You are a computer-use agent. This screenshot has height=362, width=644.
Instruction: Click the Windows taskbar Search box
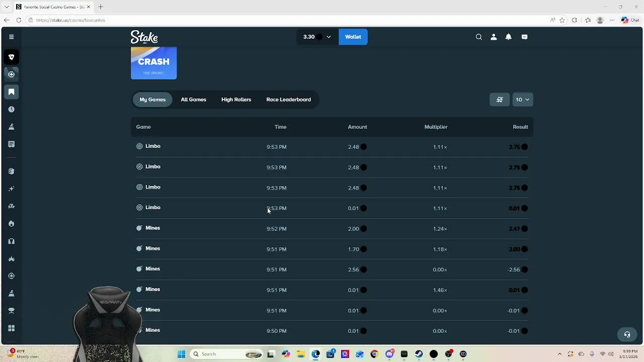tap(226, 354)
